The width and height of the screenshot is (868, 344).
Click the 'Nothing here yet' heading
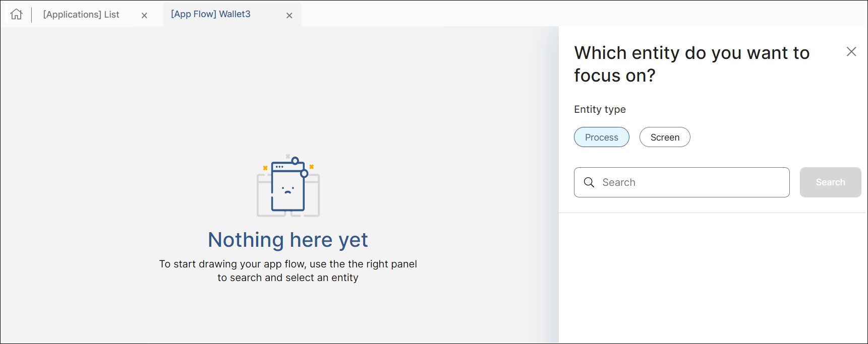(287, 240)
